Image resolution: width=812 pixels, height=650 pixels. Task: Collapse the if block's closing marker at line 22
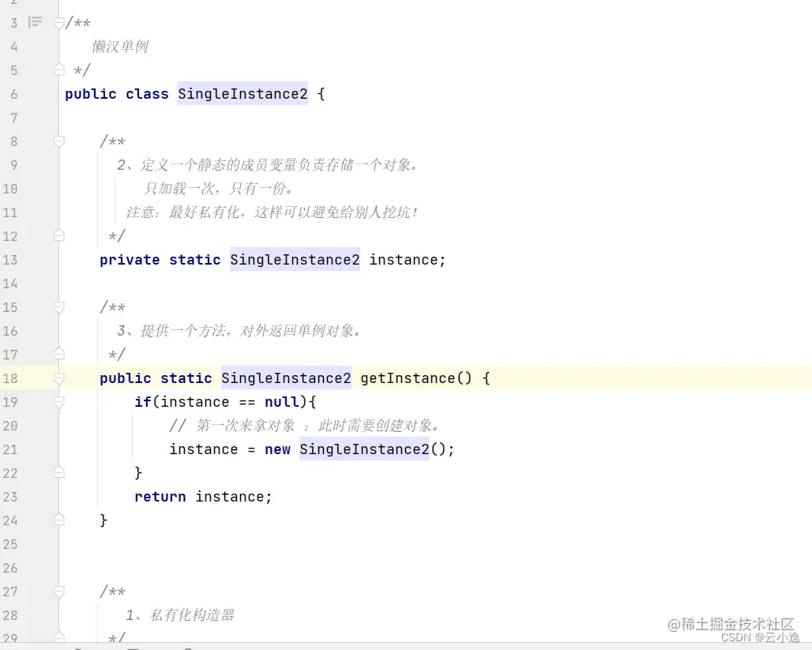(59, 472)
